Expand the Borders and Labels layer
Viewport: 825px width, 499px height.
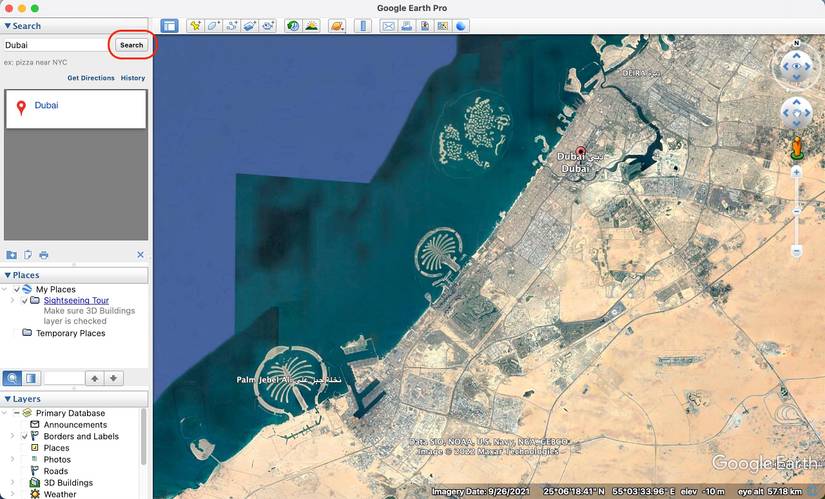coord(12,436)
